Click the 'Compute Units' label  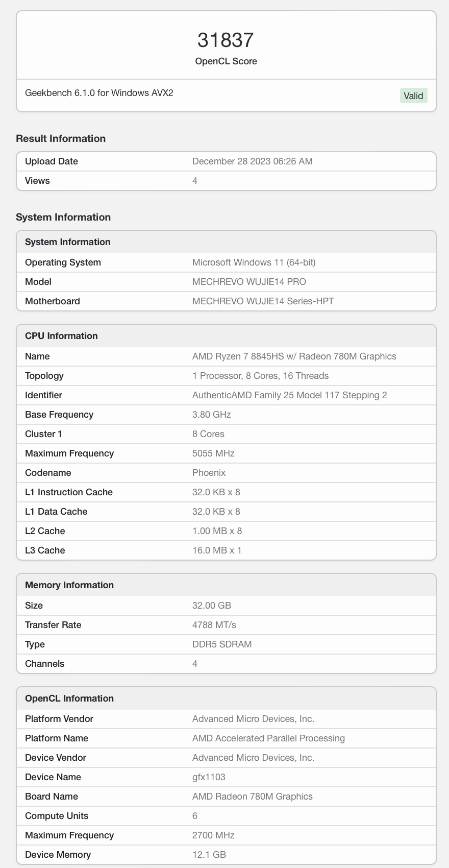pyautogui.click(x=57, y=816)
